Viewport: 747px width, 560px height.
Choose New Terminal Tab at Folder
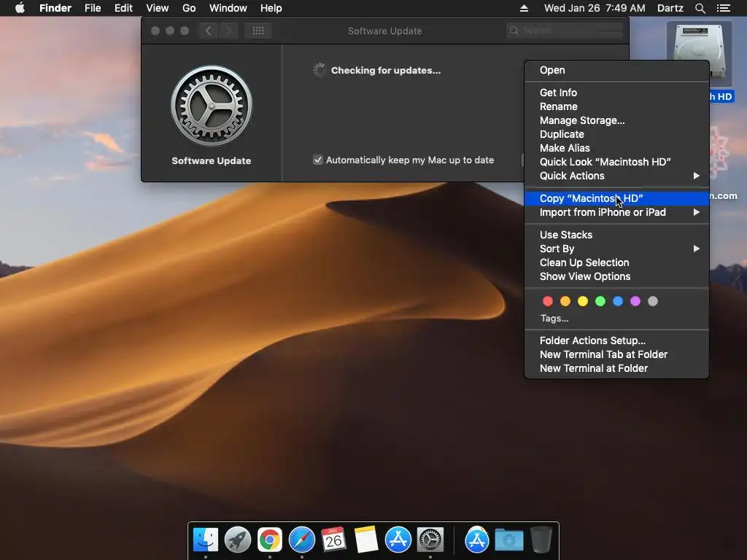click(x=616, y=354)
